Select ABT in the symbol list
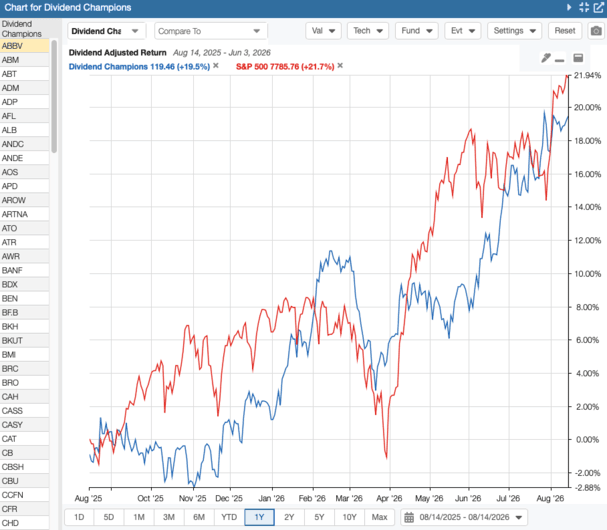The width and height of the screenshot is (607, 530). (x=24, y=74)
